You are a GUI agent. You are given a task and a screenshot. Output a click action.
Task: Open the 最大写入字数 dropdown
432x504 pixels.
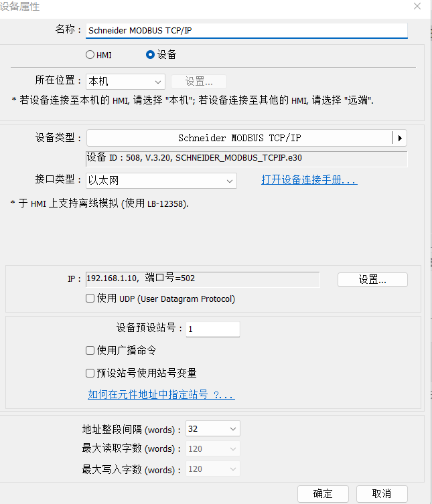(x=212, y=469)
